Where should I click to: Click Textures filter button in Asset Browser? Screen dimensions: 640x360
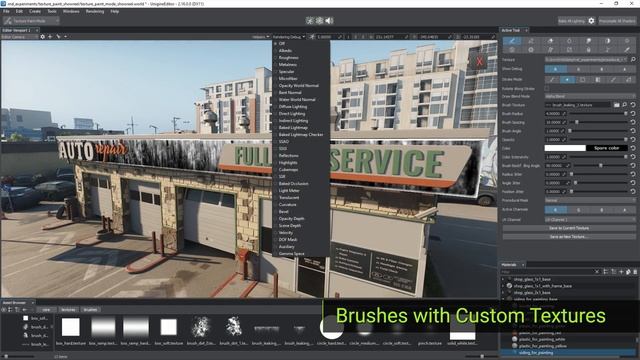[x=68, y=310]
